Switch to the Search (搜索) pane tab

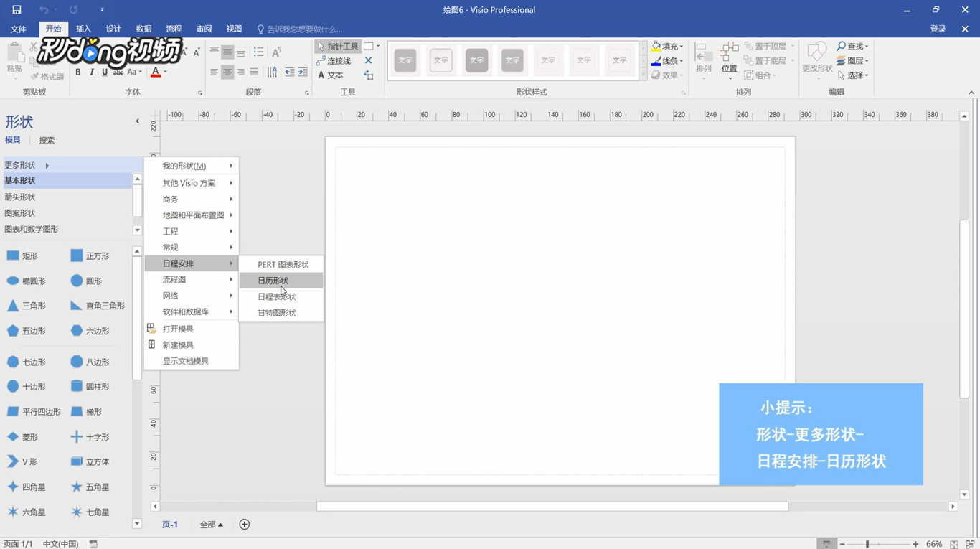(x=47, y=141)
